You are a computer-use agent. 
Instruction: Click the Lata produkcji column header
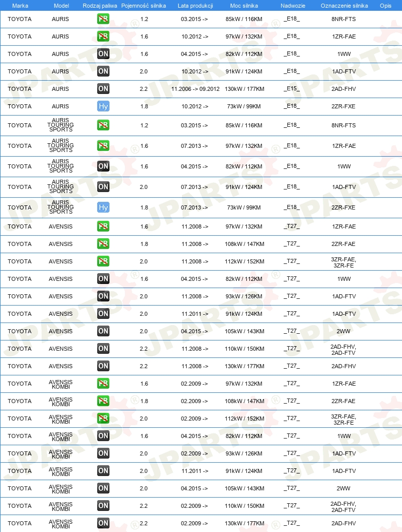tap(195, 6)
